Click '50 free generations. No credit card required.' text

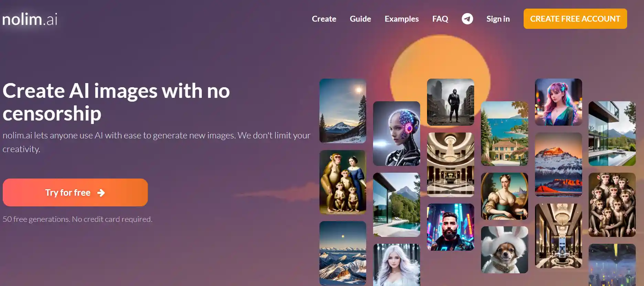tap(77, 219)
